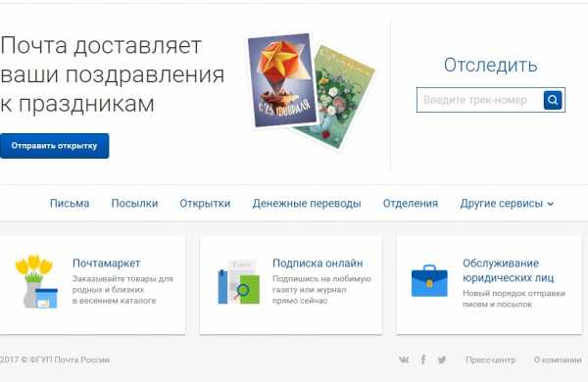The height and width of the screenshot is (382, 588).
Task: Visit the Пресс-центр footer link
Action: click(x=491, y=359)
